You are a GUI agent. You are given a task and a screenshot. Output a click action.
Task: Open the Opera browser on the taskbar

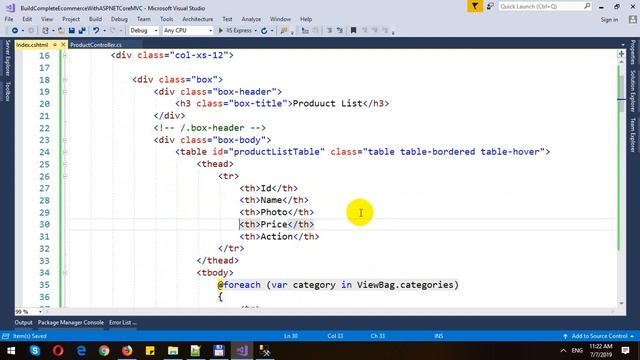(58, 351)
